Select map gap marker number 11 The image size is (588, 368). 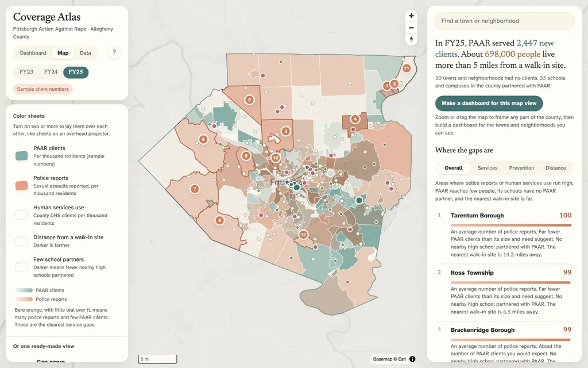pos(407,68)
